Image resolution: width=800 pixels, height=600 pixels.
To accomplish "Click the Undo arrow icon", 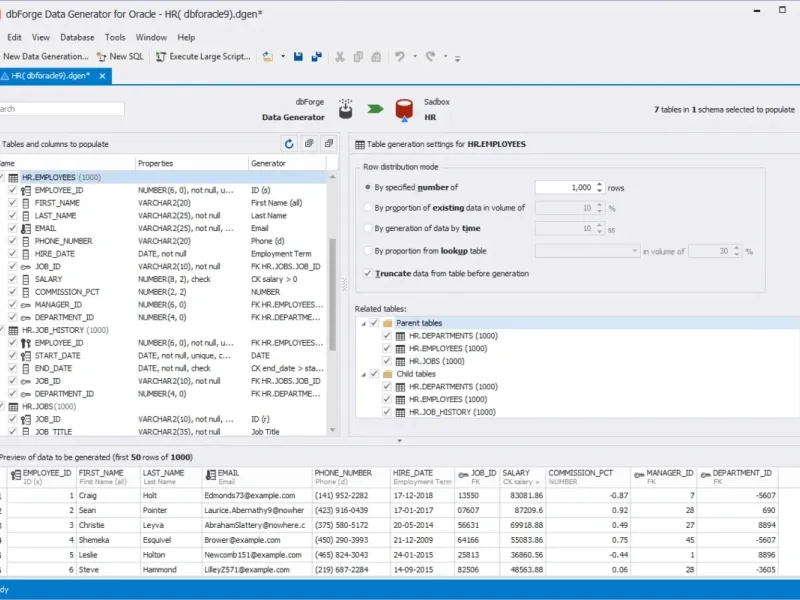I will coord(399,57).
